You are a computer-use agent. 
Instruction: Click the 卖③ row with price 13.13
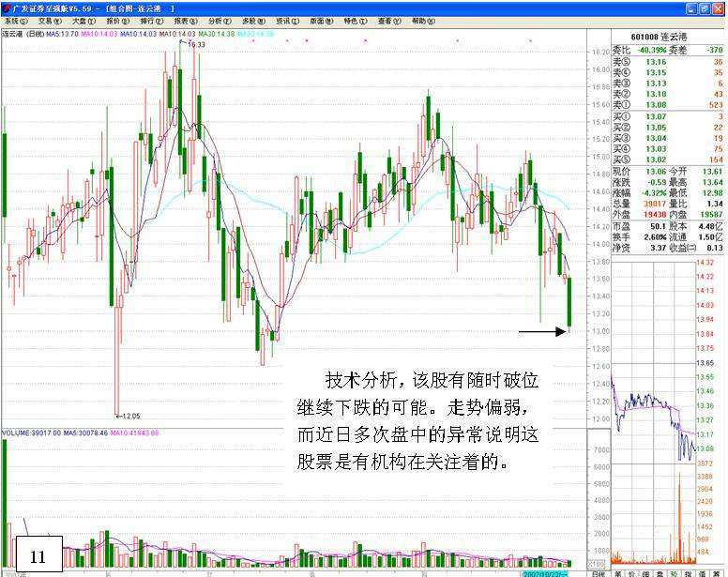[x=668, y=84]
